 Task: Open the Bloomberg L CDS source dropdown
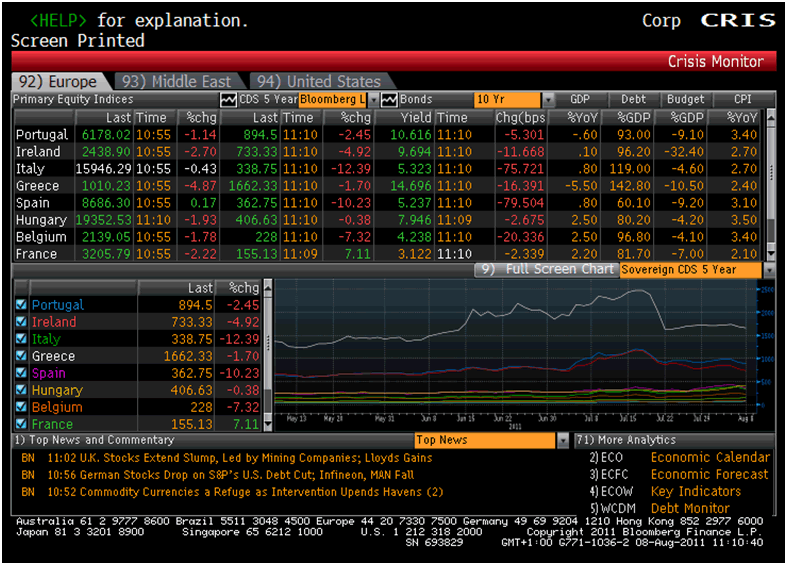373,100
